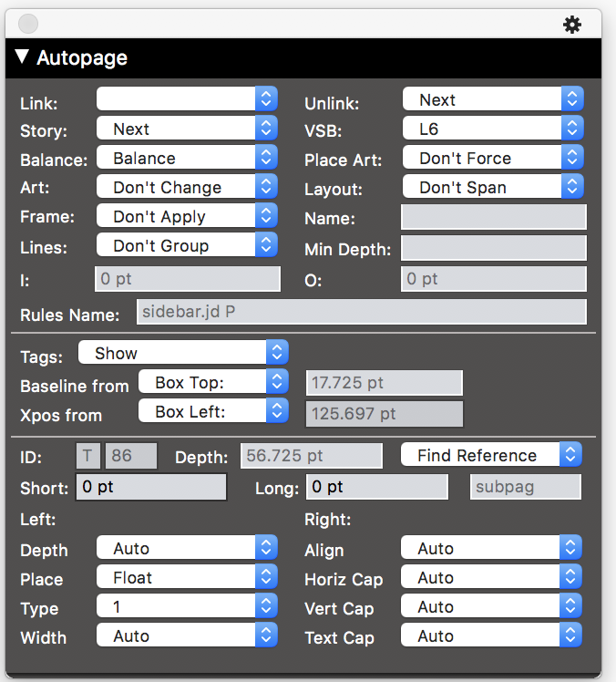This screenshot has height=682, width=616.
Task: Open the Baseline from Box Top dropdown
Action: (x=213, y=382)
